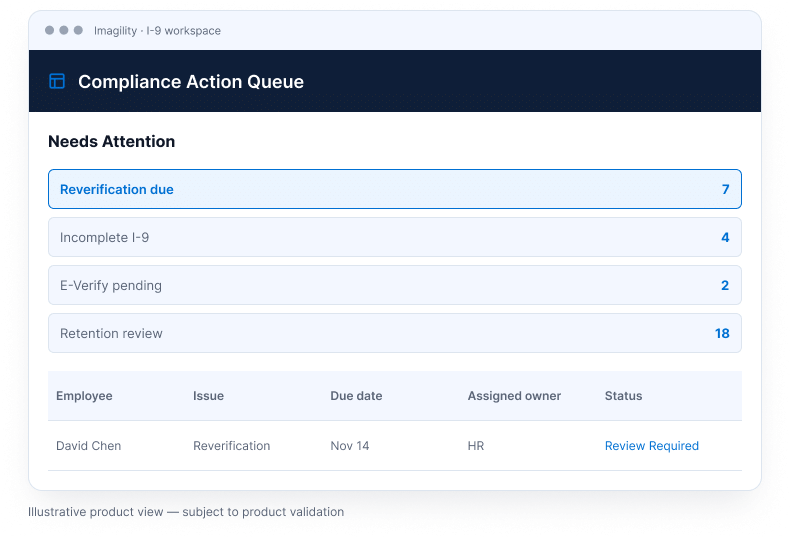Image resolution: width=790 pixels, height=537 pixels.
Task: Select the E-Verify pending row
Action: tap(394, 285)
